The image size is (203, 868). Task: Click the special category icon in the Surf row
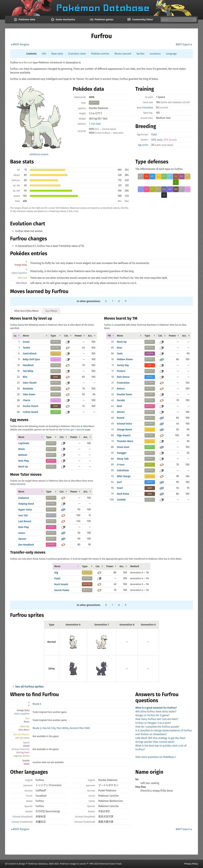click(162, 482)
